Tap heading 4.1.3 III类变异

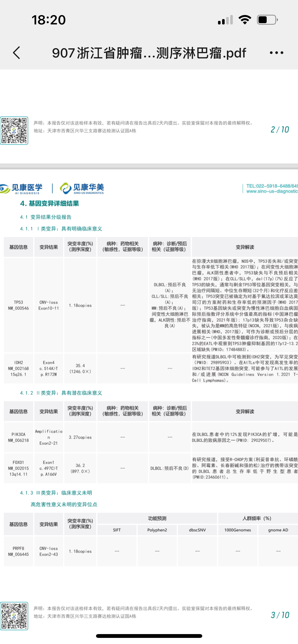pos(56,493)
